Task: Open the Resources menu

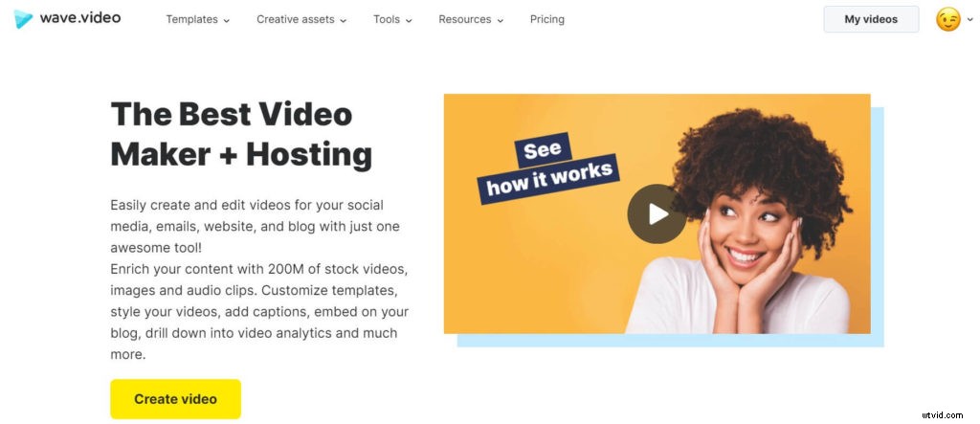Action: point(471,19)
